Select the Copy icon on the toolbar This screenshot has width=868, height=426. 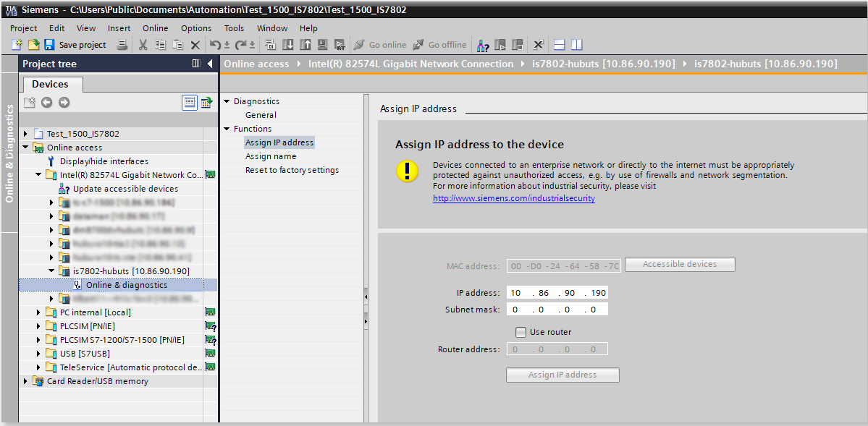point(159,44)
